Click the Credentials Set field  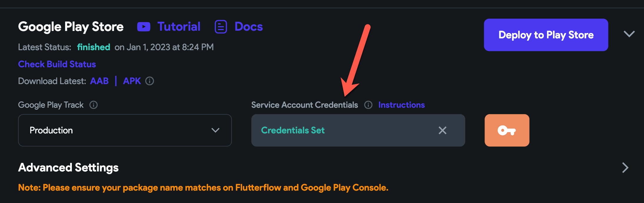358,130
